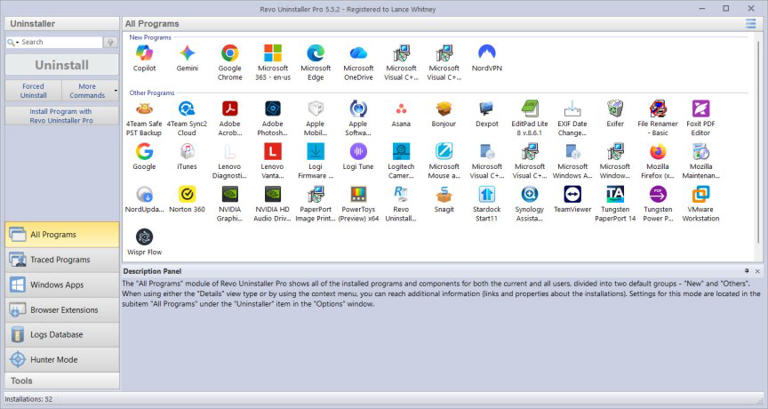The width and height of the screenshot is (768, 409).
Task: Select the Norton 360 icon
Action: (x=187, y=194)
